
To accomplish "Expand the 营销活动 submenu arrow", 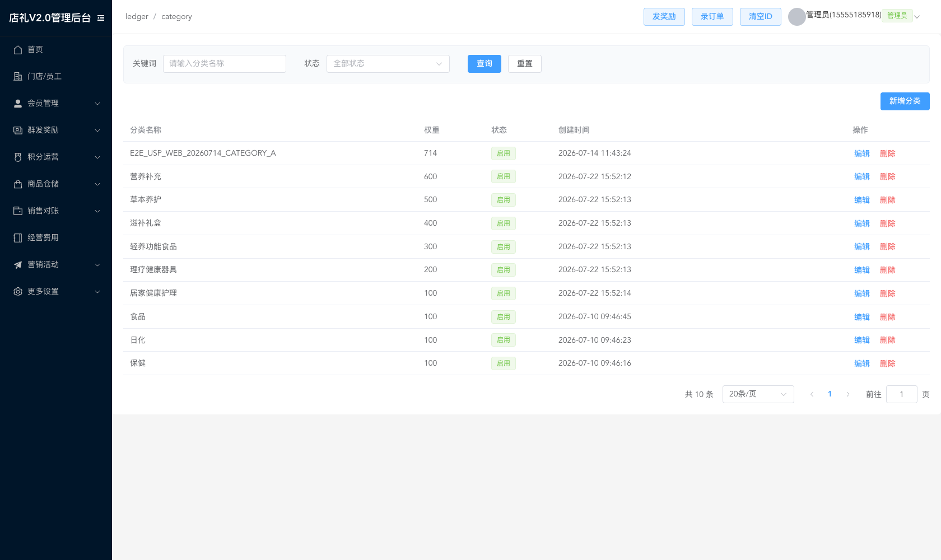I will point(97,265).
